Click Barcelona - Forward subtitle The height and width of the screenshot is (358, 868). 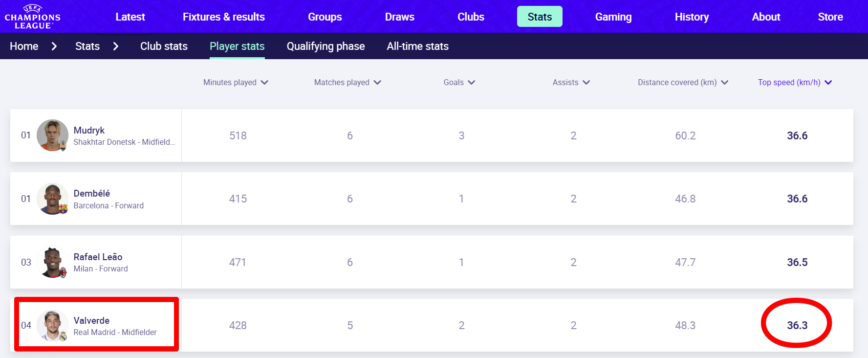pyautogui.click(x=108, y=205)
